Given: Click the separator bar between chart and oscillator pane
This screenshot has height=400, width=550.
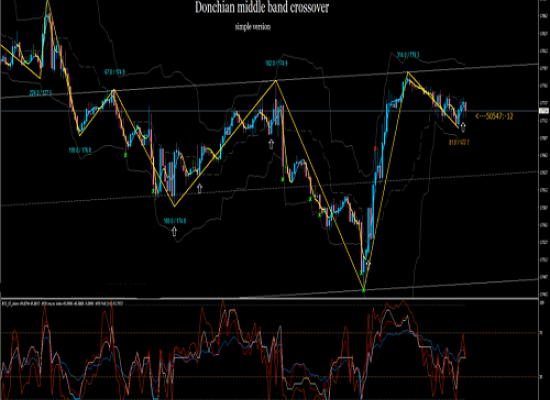Looking at the screenshot, I should pyautogui.click(x=269, y=299).
